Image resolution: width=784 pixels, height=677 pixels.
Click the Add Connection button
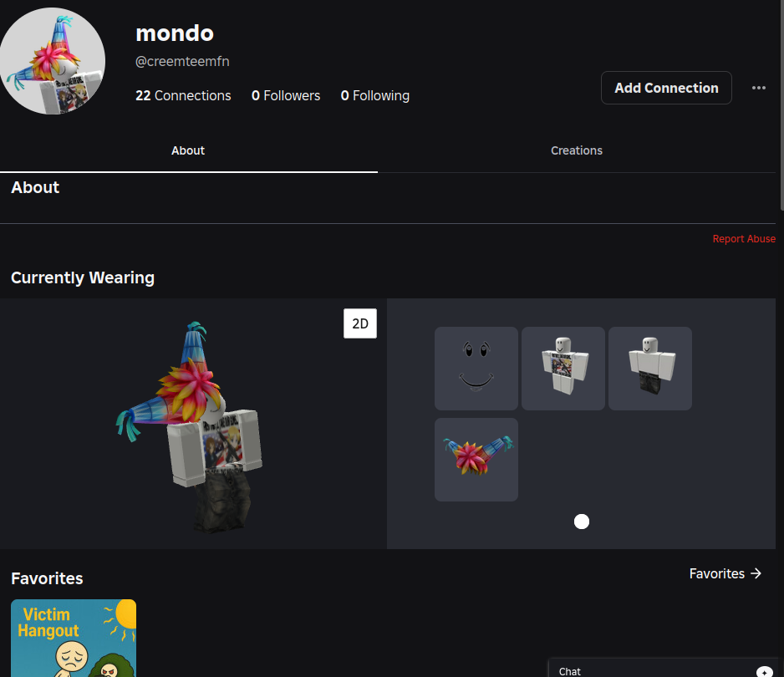pos(666,88)
